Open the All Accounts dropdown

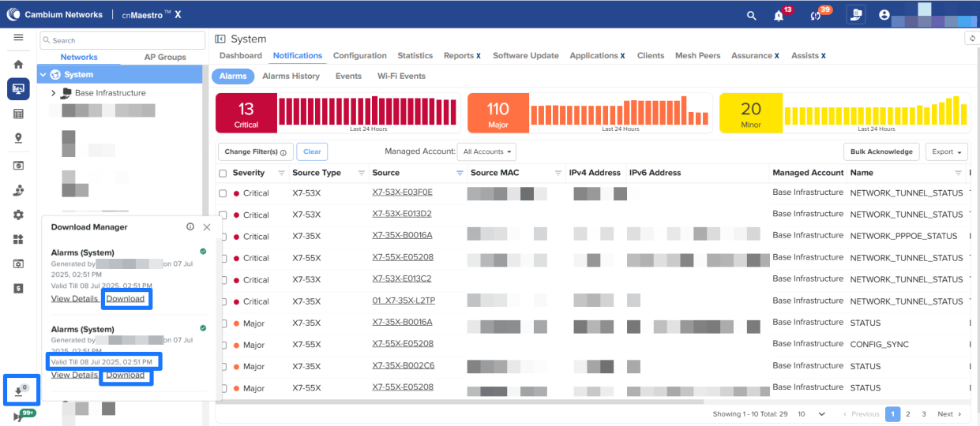[x=489, y=151]
